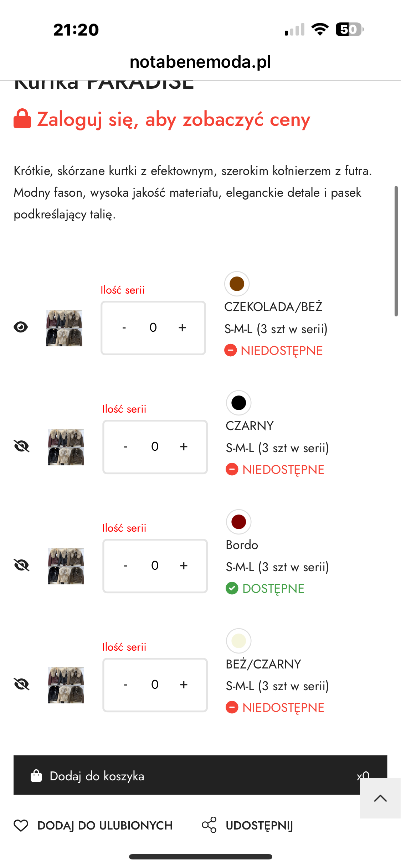Select the dark red Bordo color swatch

coord(238,522)
